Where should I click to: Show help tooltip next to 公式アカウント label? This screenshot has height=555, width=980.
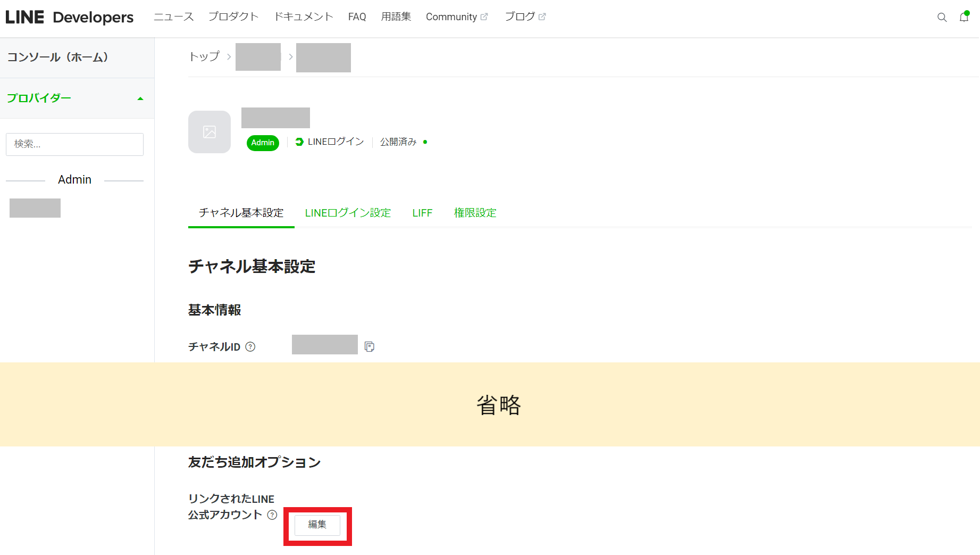(272, 515)
